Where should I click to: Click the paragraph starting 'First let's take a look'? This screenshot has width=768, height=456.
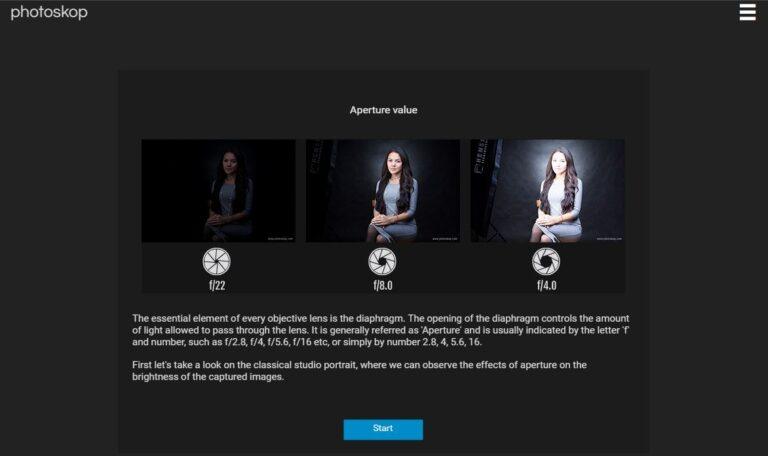[359, 371]
